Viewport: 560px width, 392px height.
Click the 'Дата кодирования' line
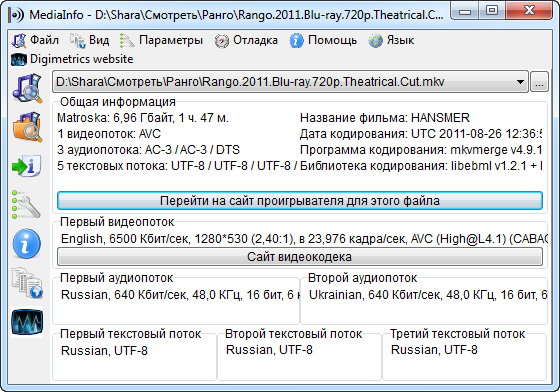421,134
